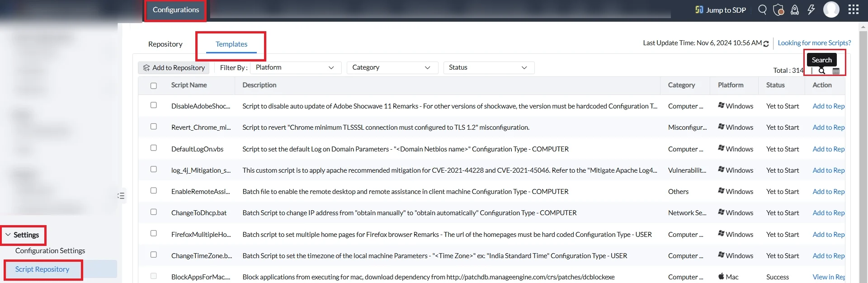868x283 pixels.
Task: Sort by Platform column header
Action: coord(731,85)
